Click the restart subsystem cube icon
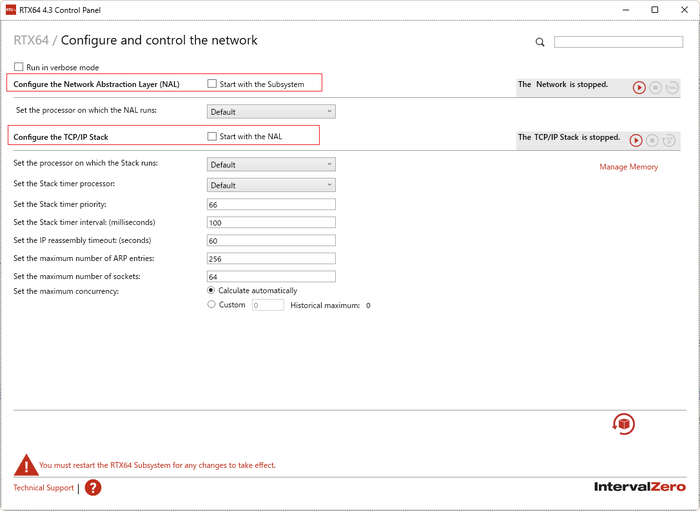The image size is (700, 511). [x=623, y=424]
